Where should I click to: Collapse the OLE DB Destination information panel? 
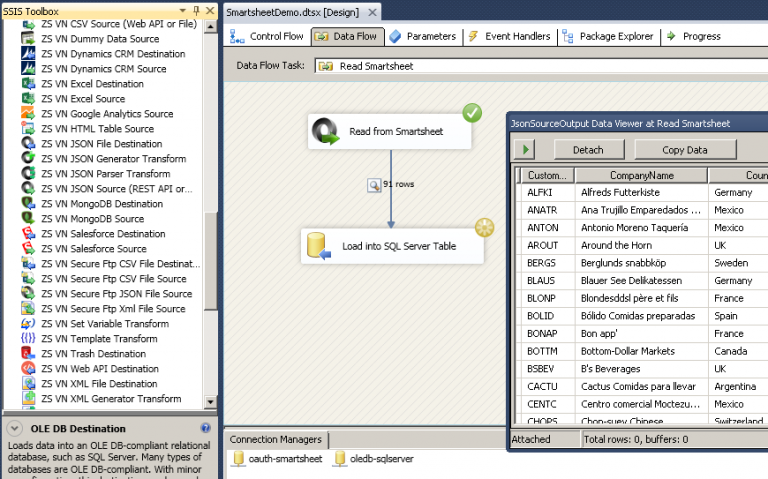(15, 429)
